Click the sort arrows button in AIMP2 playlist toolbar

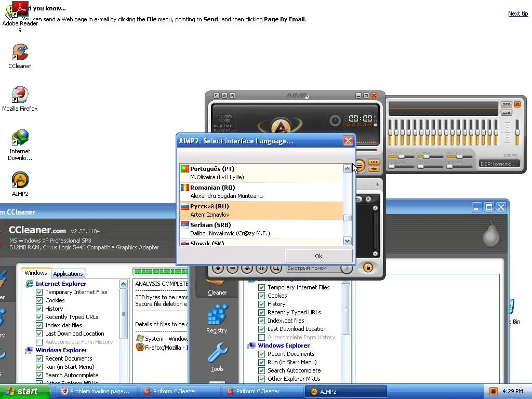262,268
